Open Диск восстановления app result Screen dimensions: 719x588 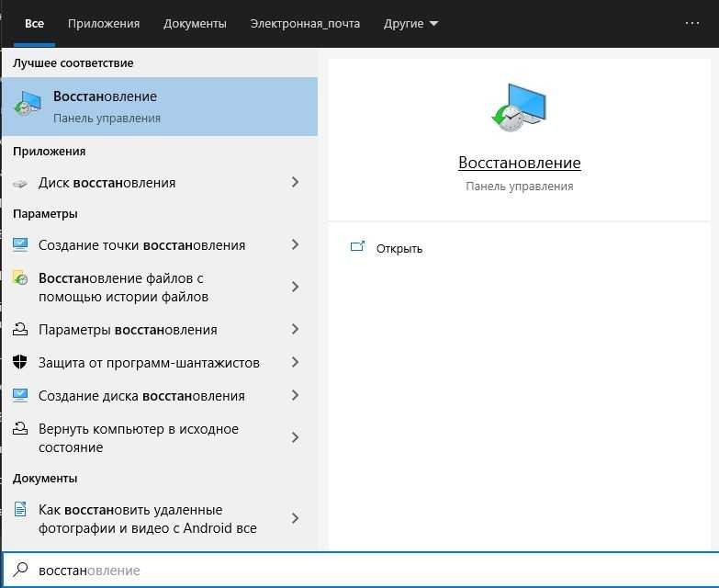click(x=160, y=183)
